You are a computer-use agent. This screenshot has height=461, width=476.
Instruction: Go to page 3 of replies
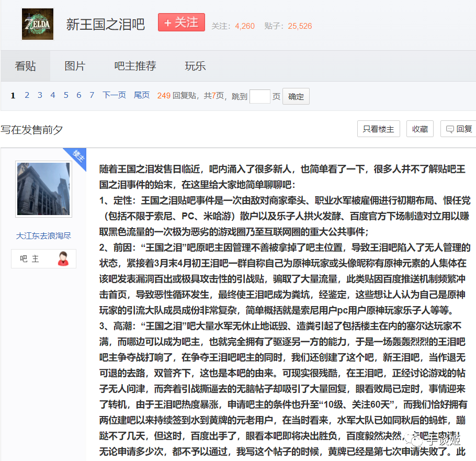coord(40,95)
